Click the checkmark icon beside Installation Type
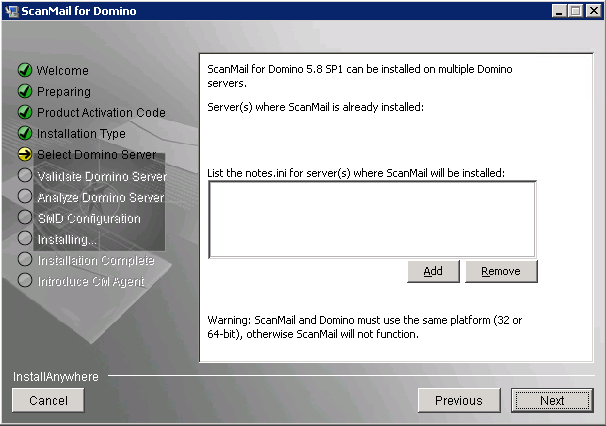This screenshot has width=606, height=426. (x=25, y=134)
